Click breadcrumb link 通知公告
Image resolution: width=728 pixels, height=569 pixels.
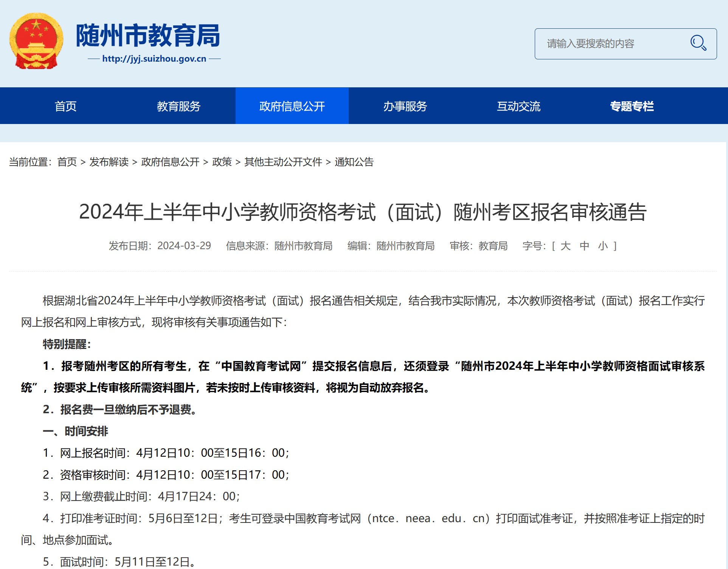pyautogui.click(x=354, y=162)
